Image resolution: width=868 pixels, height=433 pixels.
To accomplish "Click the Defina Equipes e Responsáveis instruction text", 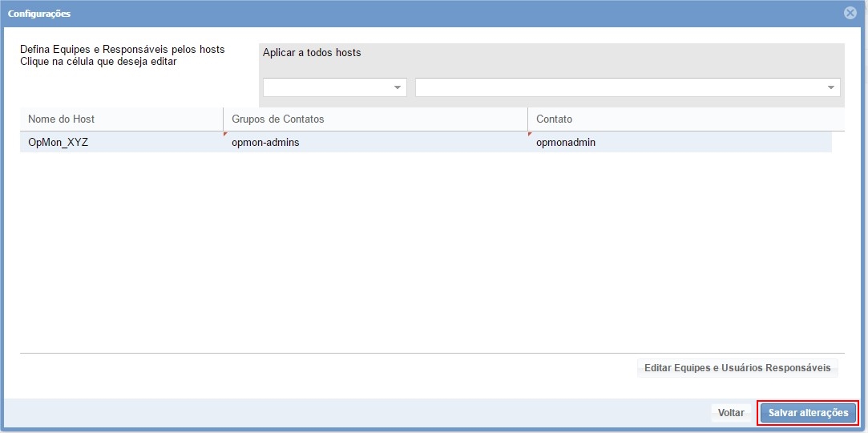I will click(122, 50).
